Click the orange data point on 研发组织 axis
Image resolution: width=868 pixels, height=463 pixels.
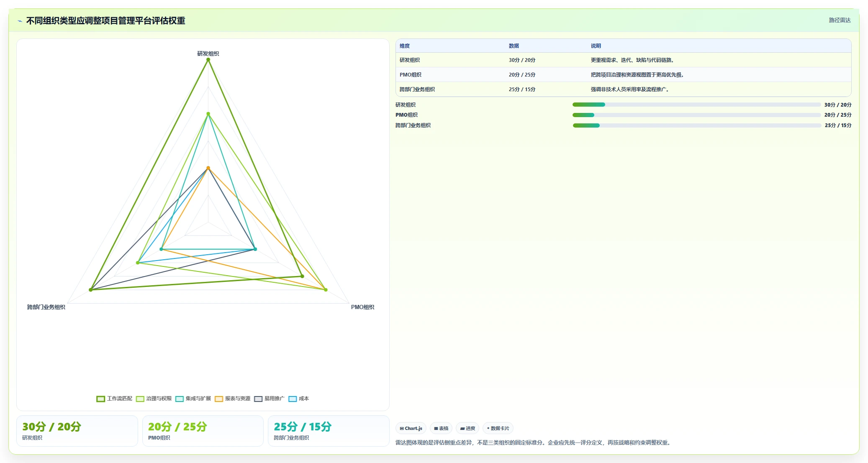(208, 168)
